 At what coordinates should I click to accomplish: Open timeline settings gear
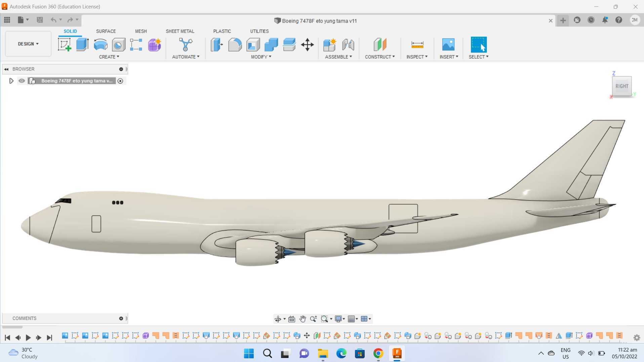(637, 337)
